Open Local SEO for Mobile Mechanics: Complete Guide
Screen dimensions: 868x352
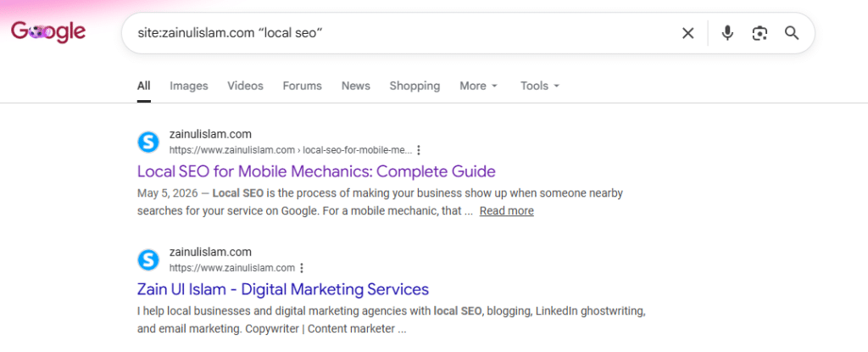316,171
